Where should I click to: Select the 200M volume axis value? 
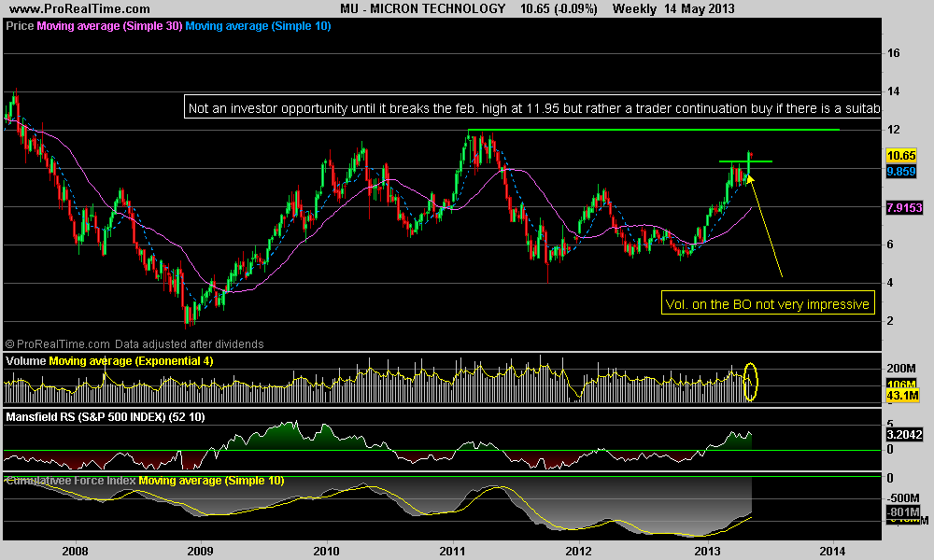(x=901, y=369)
